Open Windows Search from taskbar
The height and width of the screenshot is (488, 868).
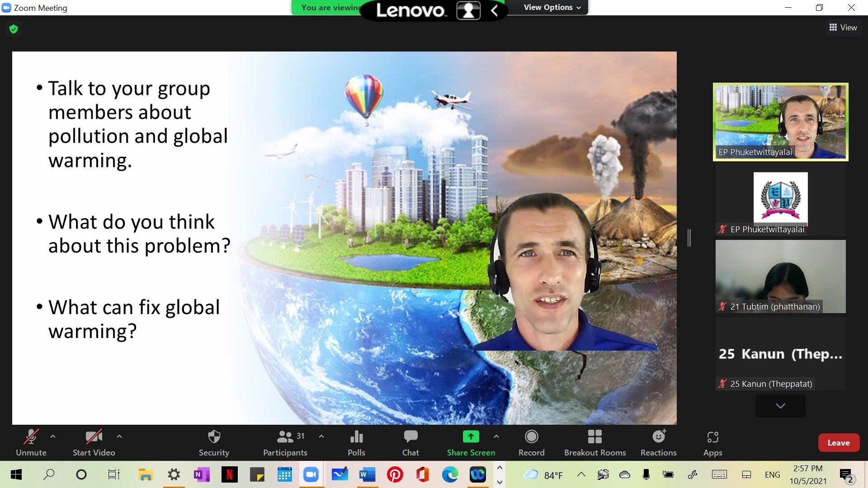[49, 474]
